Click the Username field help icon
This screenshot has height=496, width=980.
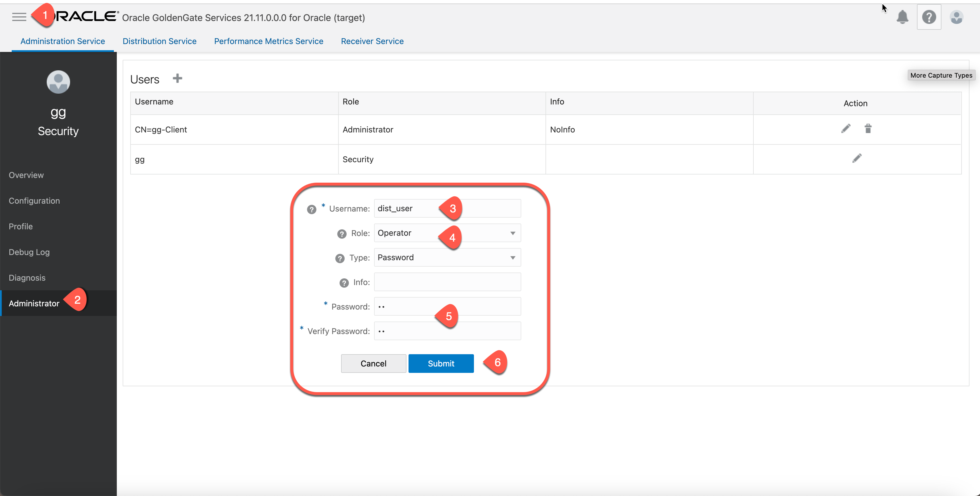[x=312, y=209]
